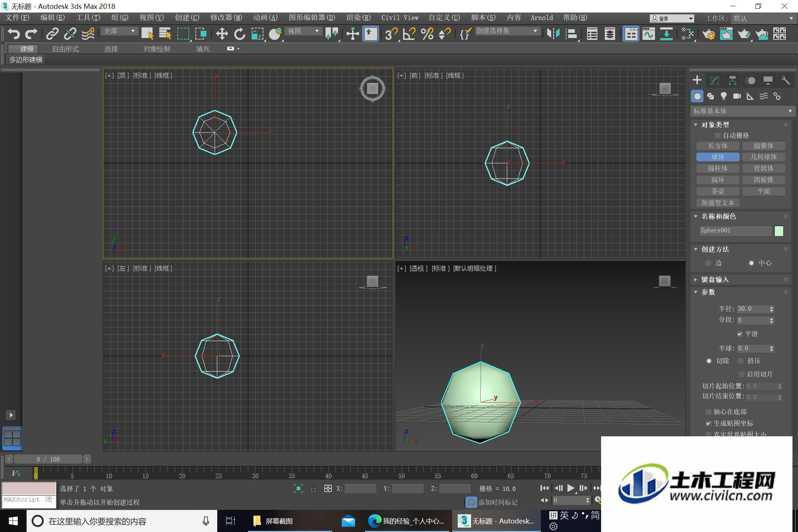Enable 启用切片 checkbox

(741, 374)
